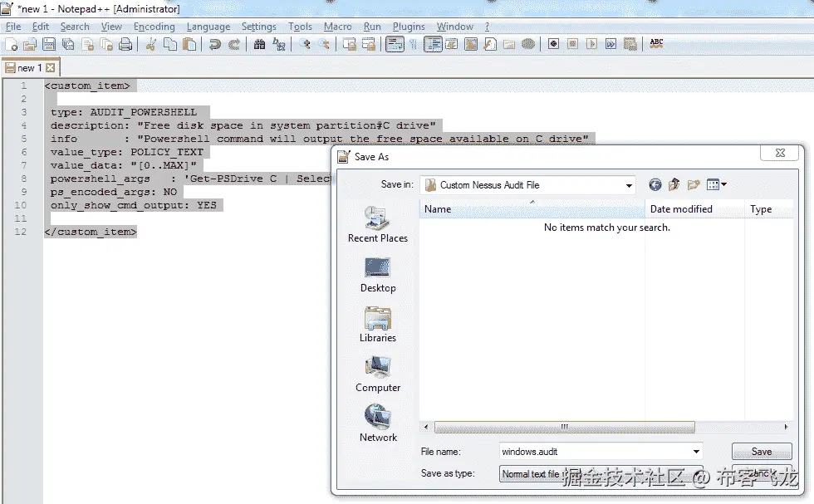Toggle Show all characters pilcrow icon
814x504 pixels.
click(x=414, y=45)
